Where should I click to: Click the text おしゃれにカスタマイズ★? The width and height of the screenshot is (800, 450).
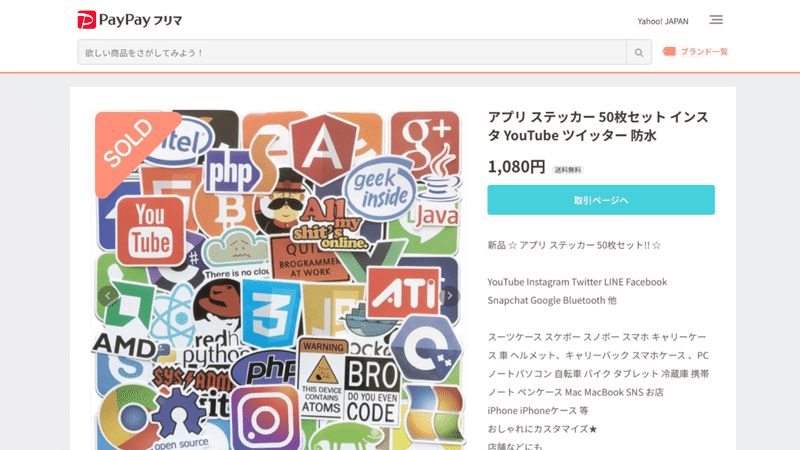(x=542, y=429)
